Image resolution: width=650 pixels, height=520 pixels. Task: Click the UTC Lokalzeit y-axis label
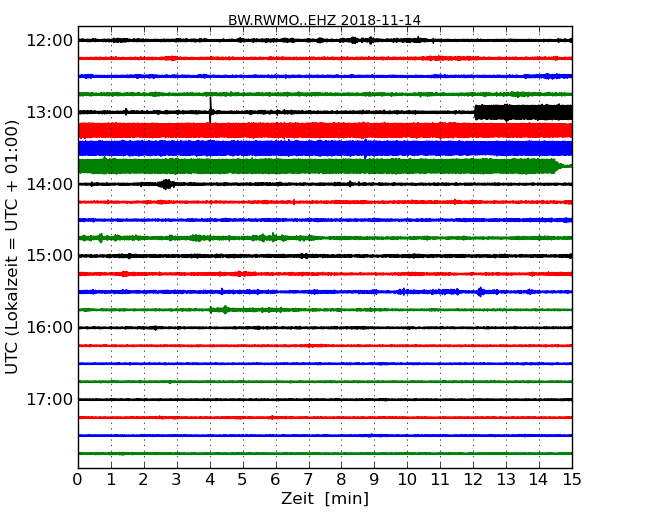point(12,247)
